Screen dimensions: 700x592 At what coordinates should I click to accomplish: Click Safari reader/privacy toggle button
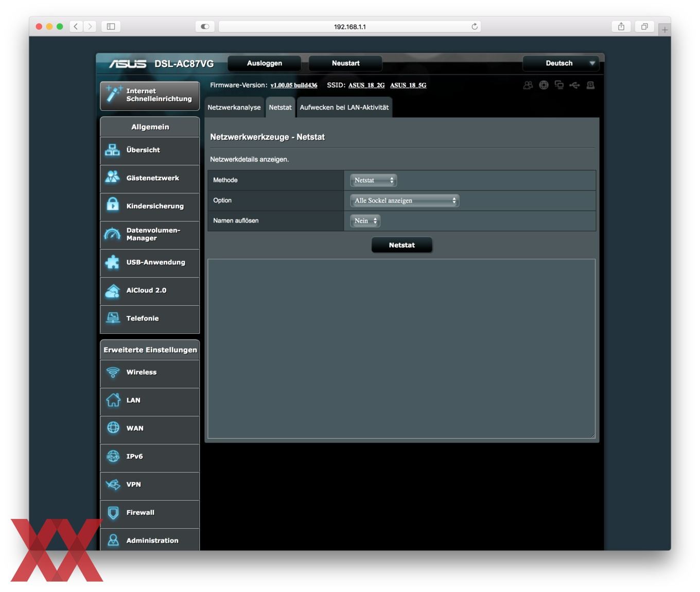(x=205, y=26)
